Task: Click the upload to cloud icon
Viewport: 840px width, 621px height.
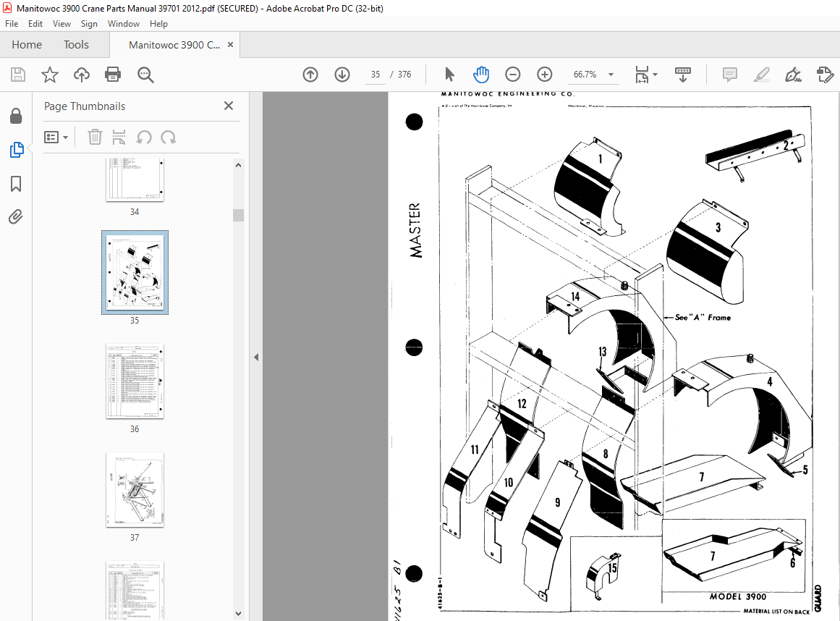Action: coord(82,75)
